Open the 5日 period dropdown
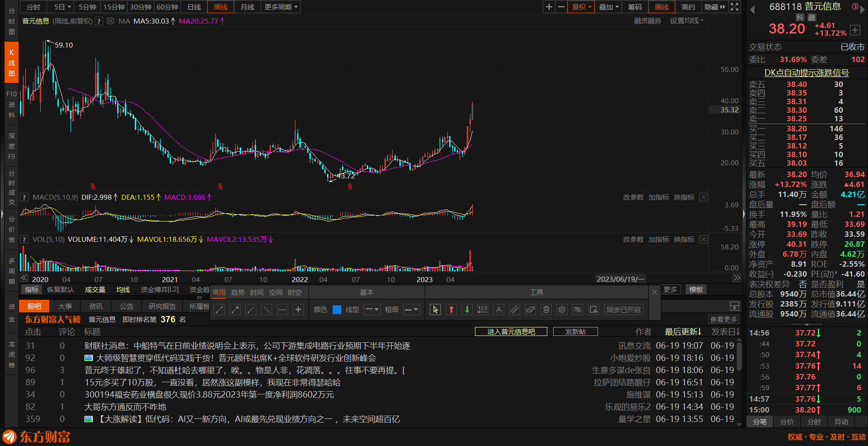 coord(62,7)
